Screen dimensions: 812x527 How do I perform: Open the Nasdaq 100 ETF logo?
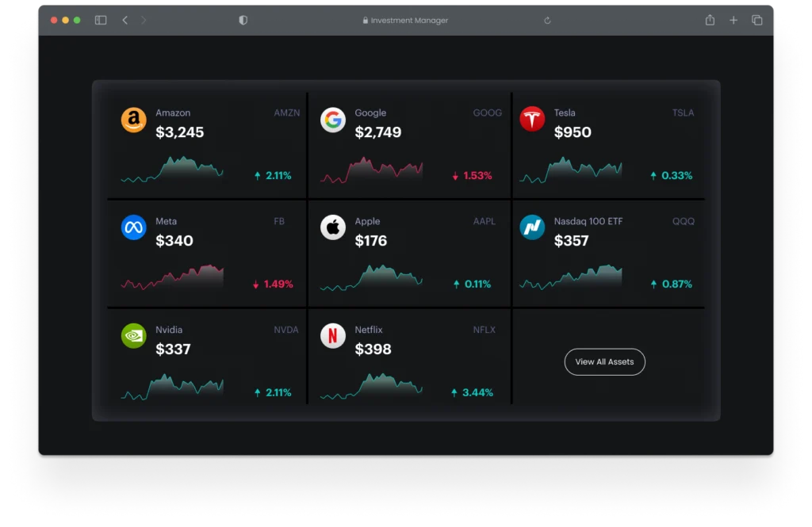click(x=532, y=227)
